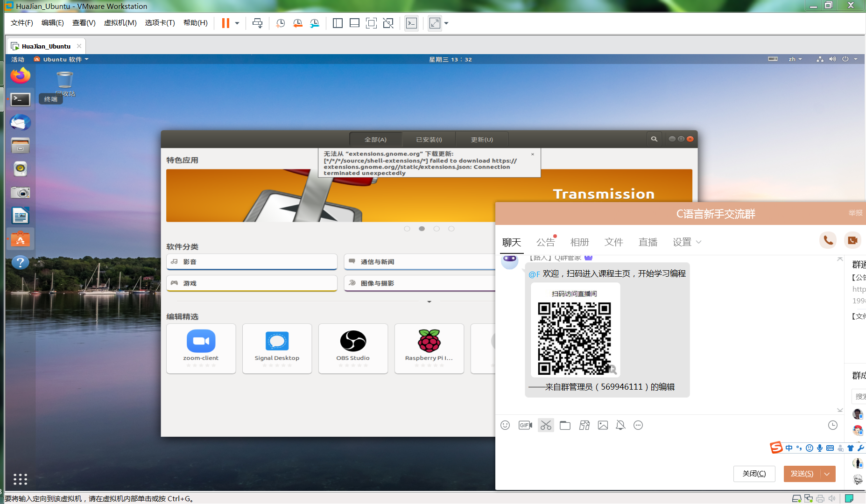
Task: Dismiss the extensions.gnome.org error notification
Action: tap(533, 154)
